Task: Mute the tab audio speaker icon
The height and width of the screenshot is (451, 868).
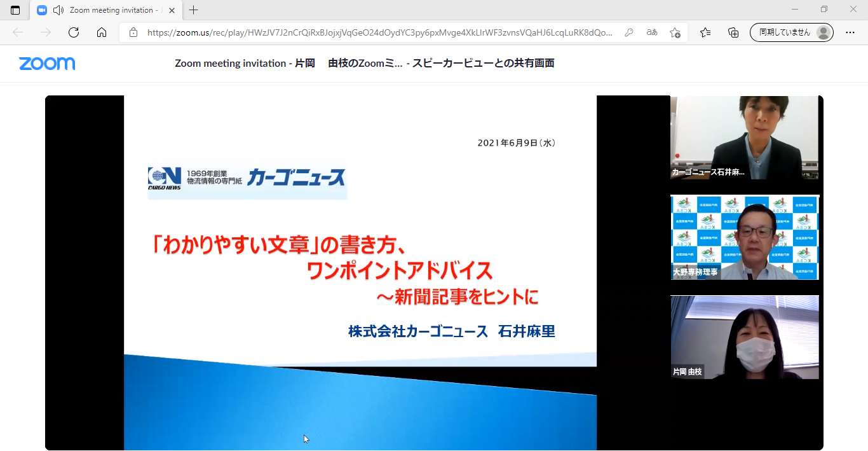Action: coord(58,10)
